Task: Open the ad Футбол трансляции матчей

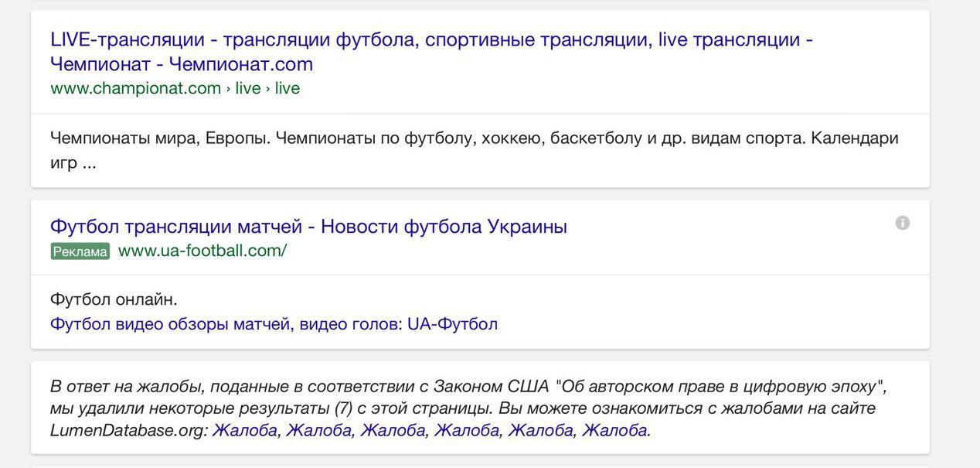Action: point(308,224)
